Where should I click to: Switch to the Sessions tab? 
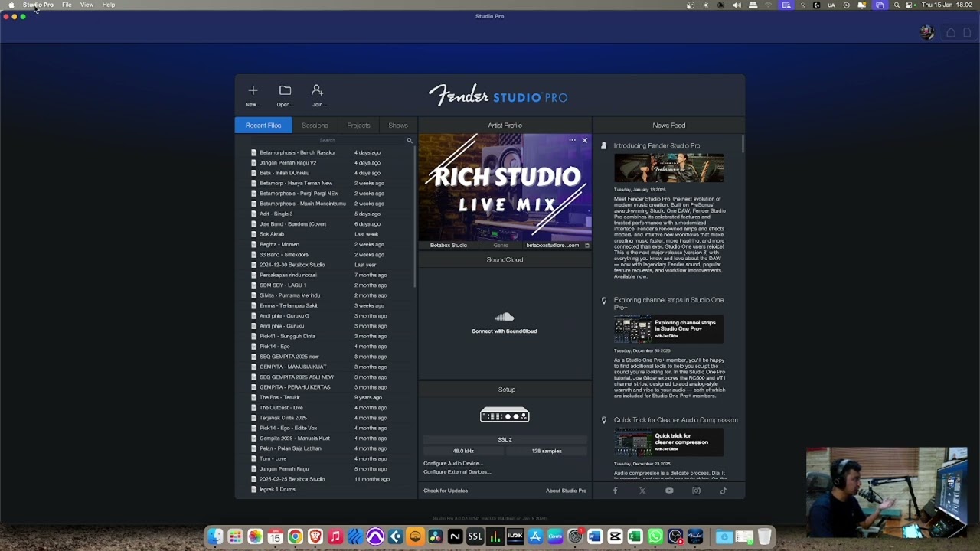315,126
